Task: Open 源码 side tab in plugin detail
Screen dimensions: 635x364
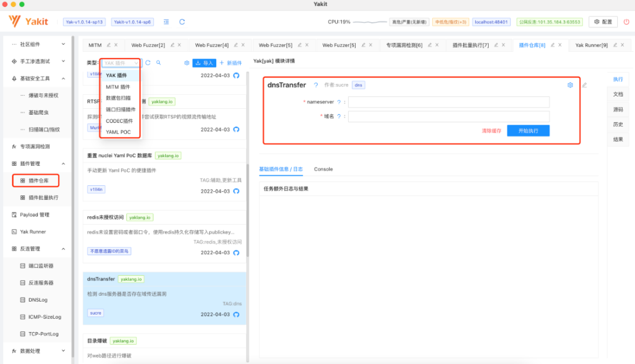Action: pos(618,109)
